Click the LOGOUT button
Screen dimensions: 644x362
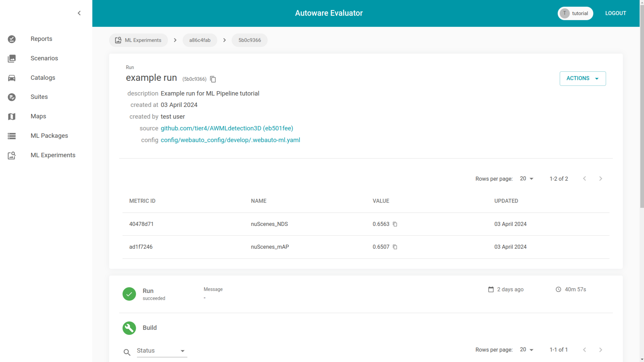click(x=615, y=13)
